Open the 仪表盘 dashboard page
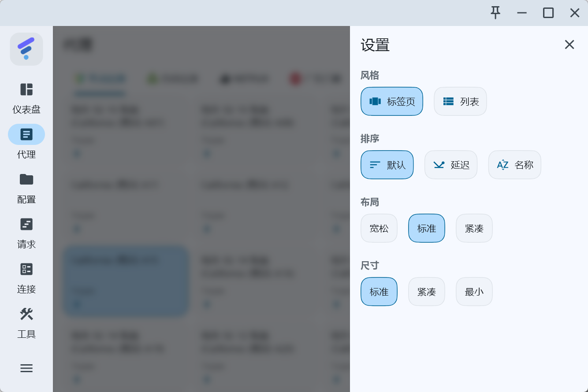This screenshot has height=392, width=588. [26, 89]
